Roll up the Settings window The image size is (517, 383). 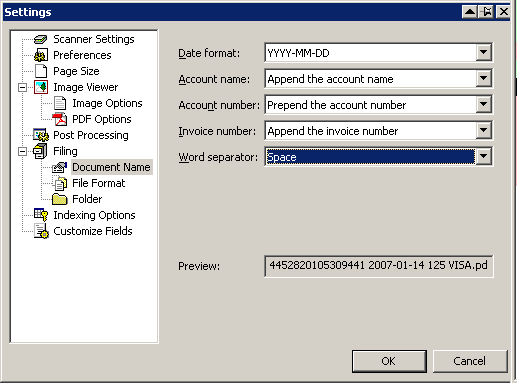(470, 12)
